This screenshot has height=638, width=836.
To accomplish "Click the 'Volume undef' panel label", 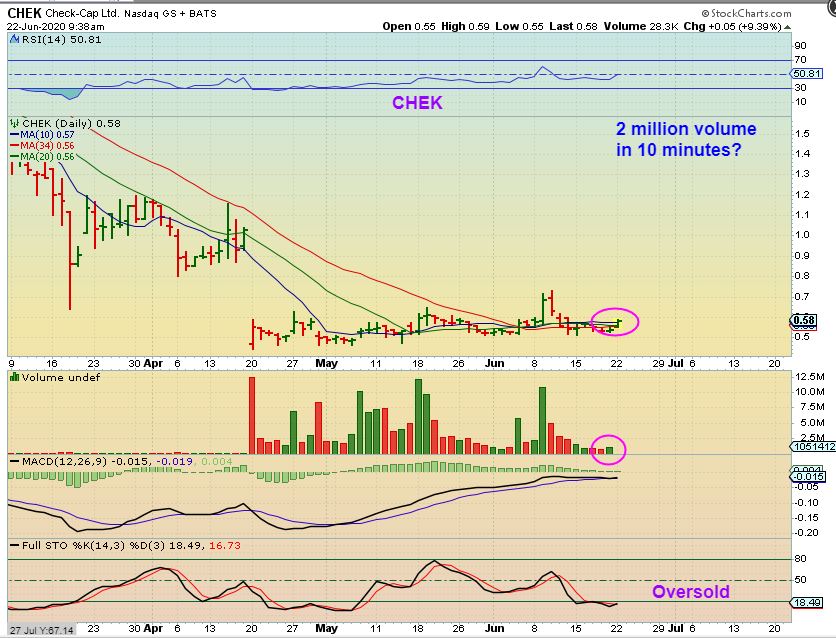I will [60, 377].
